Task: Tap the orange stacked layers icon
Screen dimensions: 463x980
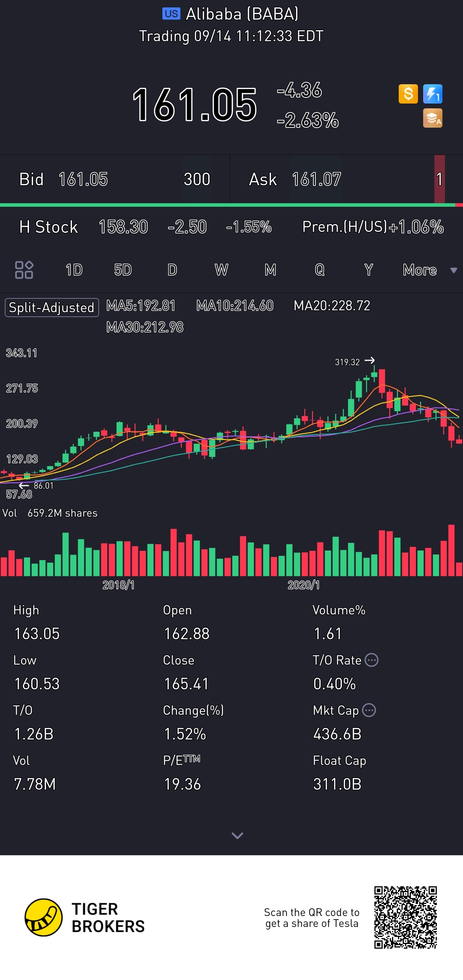Action: (x=432, y=118)
